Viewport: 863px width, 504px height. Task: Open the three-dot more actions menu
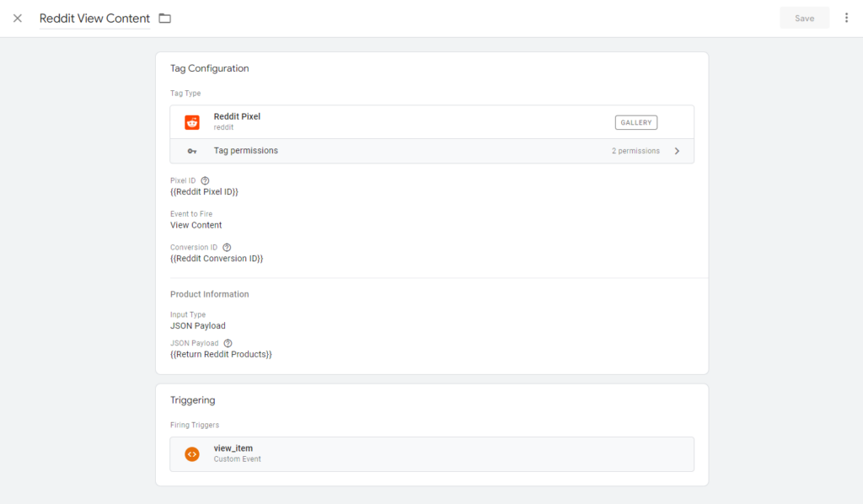[846, 18]
